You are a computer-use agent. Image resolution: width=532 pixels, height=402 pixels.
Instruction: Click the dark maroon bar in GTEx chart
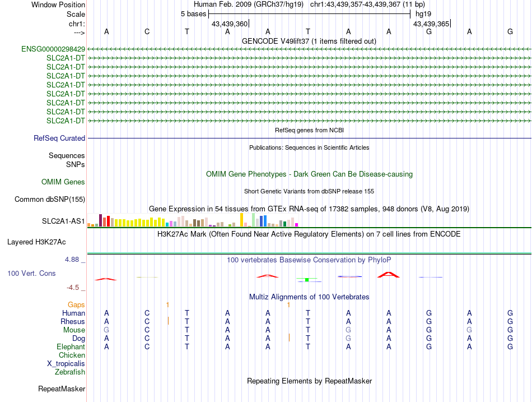pos(100,220)
